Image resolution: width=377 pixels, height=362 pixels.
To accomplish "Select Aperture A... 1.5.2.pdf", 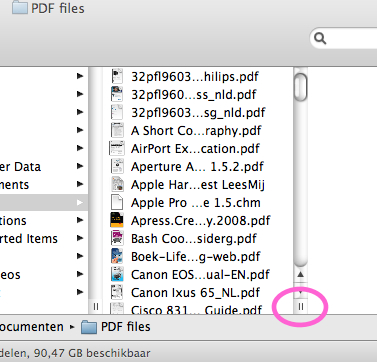I will [198, 167].
